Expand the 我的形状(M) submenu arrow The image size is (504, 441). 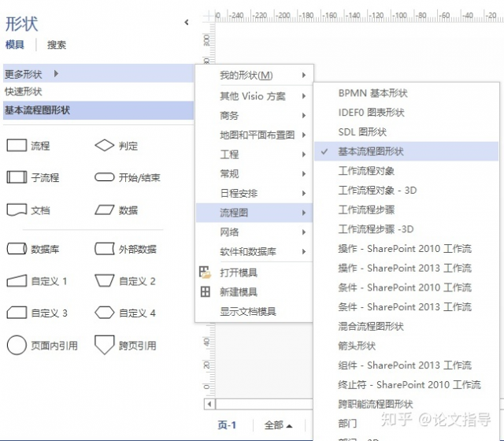pos(304,76)
